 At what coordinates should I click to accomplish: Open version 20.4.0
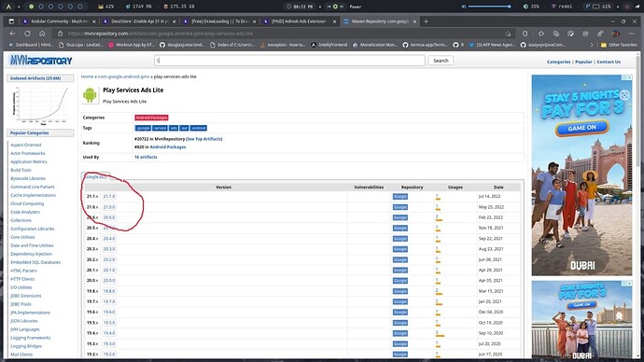point(109,239)
